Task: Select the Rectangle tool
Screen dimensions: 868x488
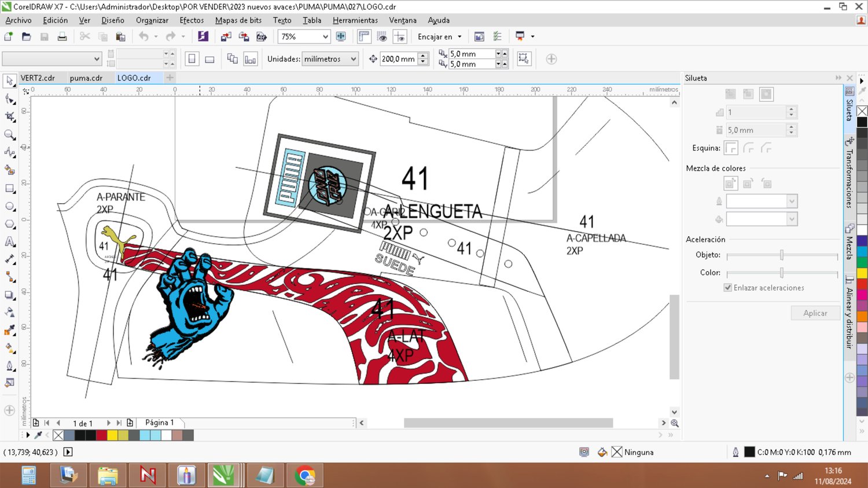Action: pos(9,189)
